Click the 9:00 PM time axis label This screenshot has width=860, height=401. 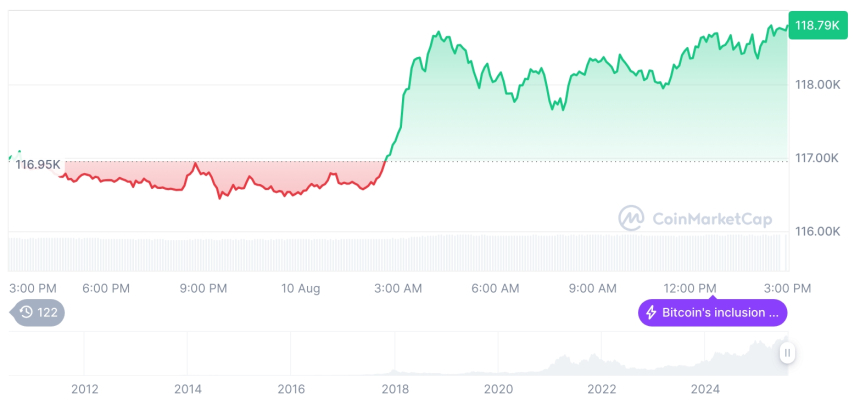click(203, 288)
